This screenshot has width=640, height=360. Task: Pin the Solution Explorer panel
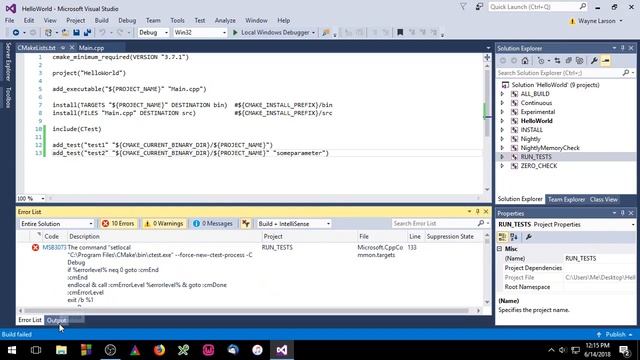tap(622, 48)
